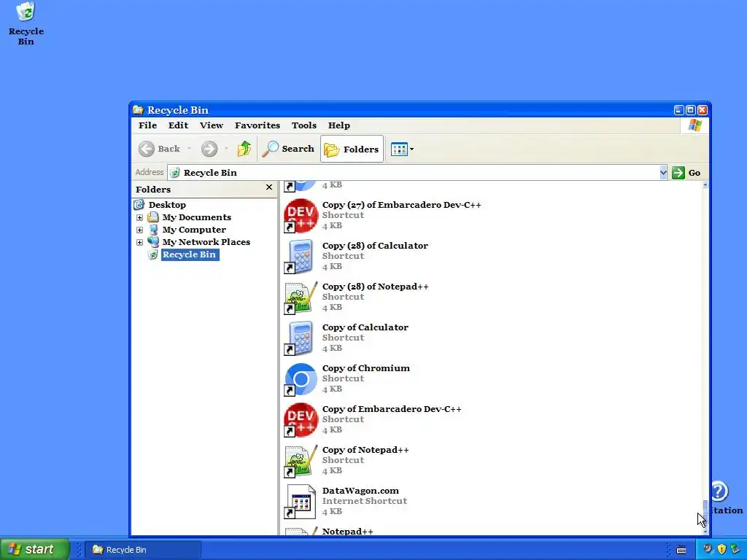Select Copy of Notepad++ icon
The height and width of the screenshot is (560, 747).
tap(301, 461)
